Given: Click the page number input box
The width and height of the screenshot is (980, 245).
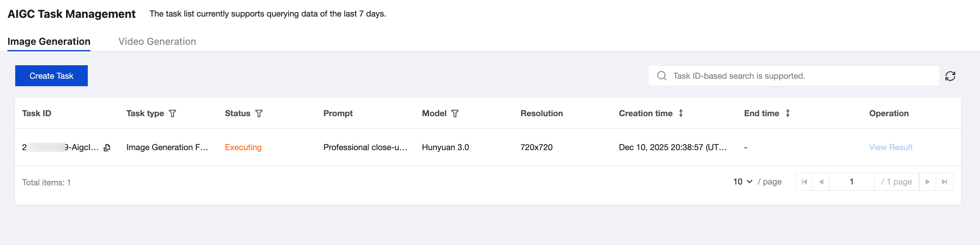Looking at the screenshot, I should click(x=851, y=182).
